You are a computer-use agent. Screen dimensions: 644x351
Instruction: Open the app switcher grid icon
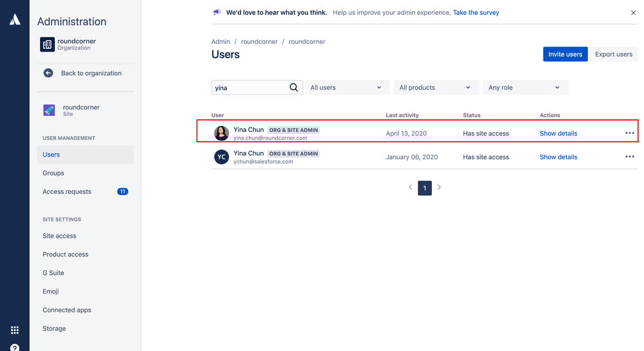(x=14, y=330)
